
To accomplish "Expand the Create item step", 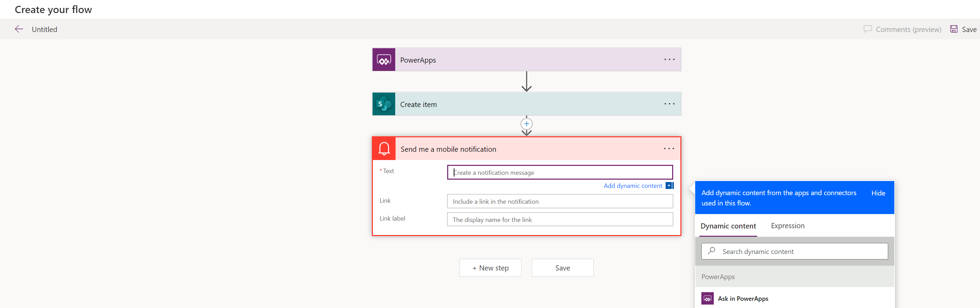I will [x=527, y=104].
